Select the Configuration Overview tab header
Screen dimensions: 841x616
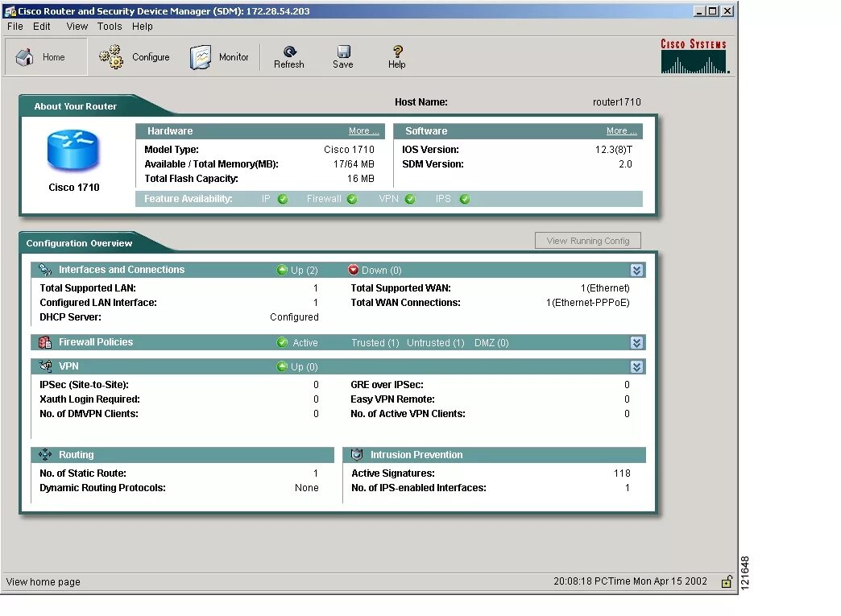click(79, 243)
